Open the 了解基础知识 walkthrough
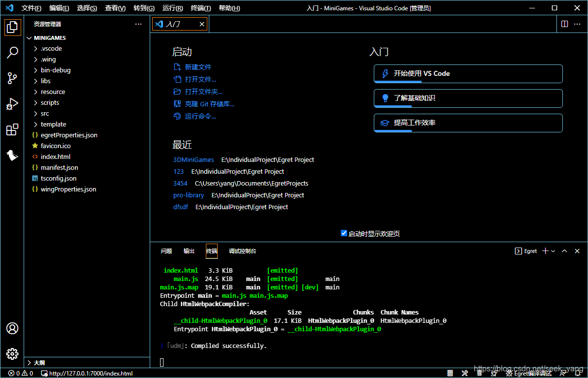 coord(468,98)
